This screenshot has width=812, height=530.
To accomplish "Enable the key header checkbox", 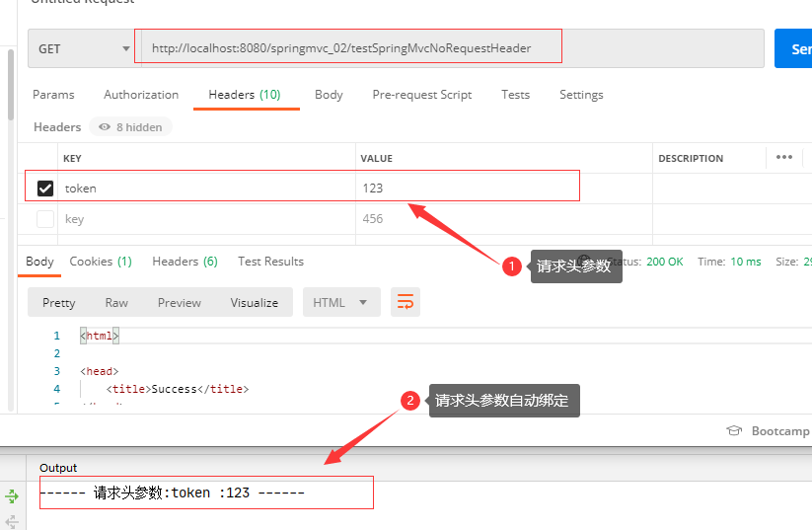I will 45,219.
